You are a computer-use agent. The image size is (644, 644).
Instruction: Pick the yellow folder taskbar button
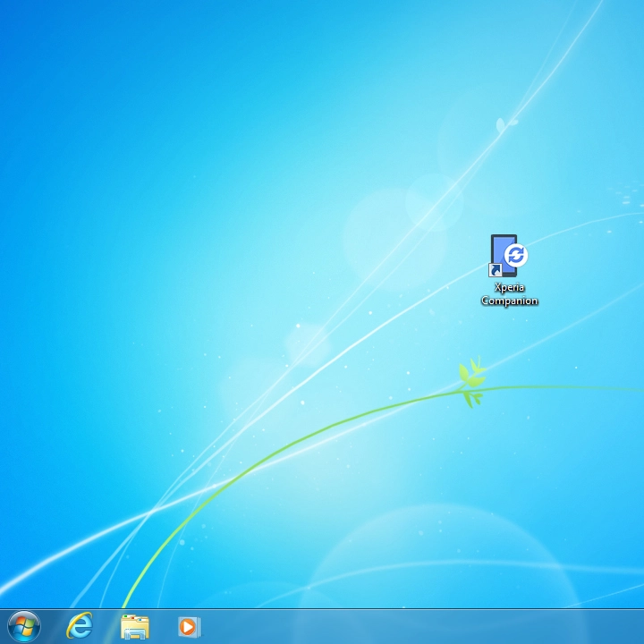(134, 626)
